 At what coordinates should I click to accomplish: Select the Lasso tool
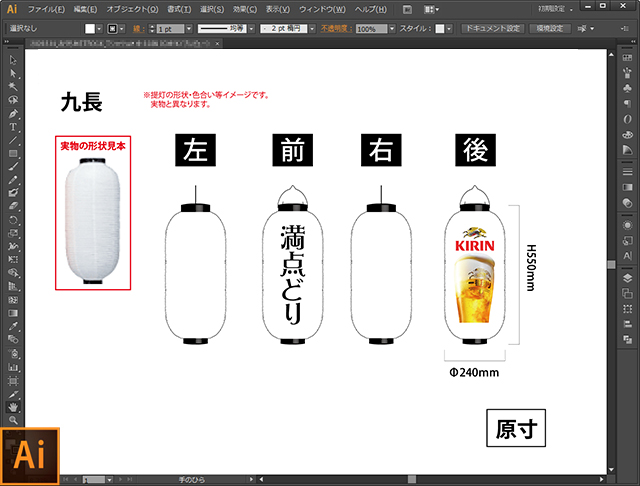pyautogui.click(x=12, y=100)
